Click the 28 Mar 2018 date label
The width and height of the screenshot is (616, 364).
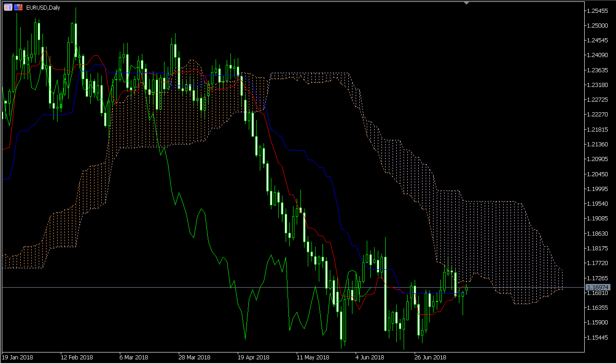pos(194,357)
